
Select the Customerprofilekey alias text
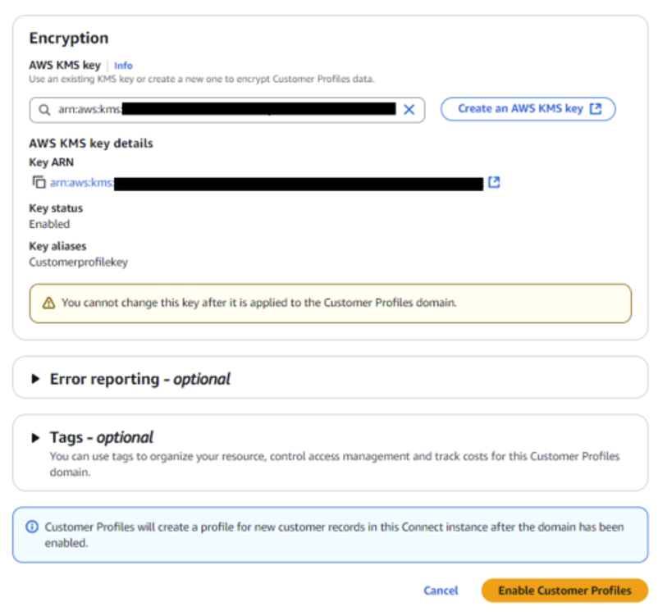click(78, 262)
